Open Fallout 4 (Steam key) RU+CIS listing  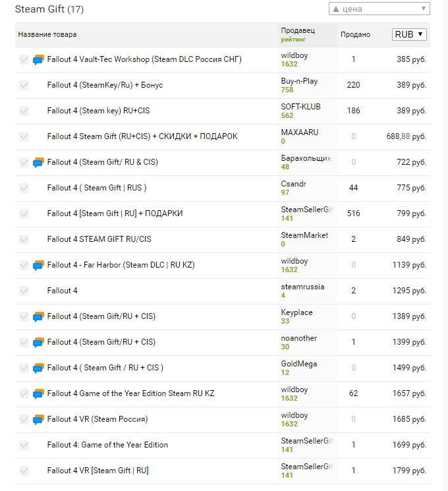tap(98, 111)
